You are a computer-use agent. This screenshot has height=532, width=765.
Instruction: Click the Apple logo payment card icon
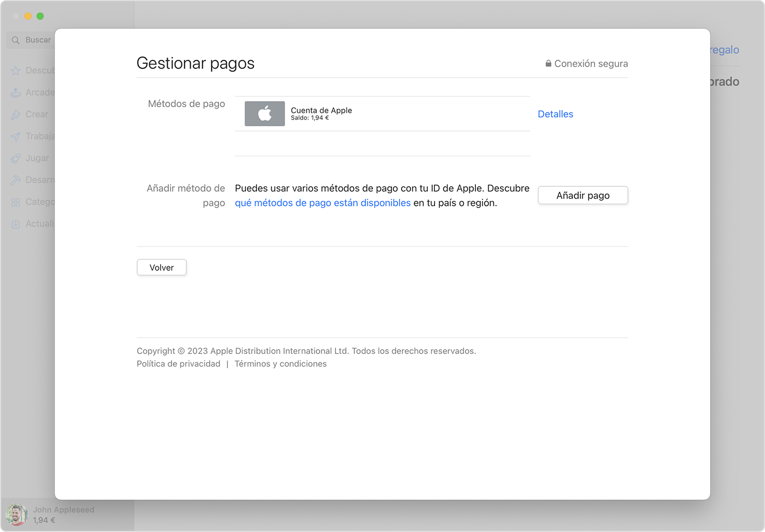click(264, 114)
